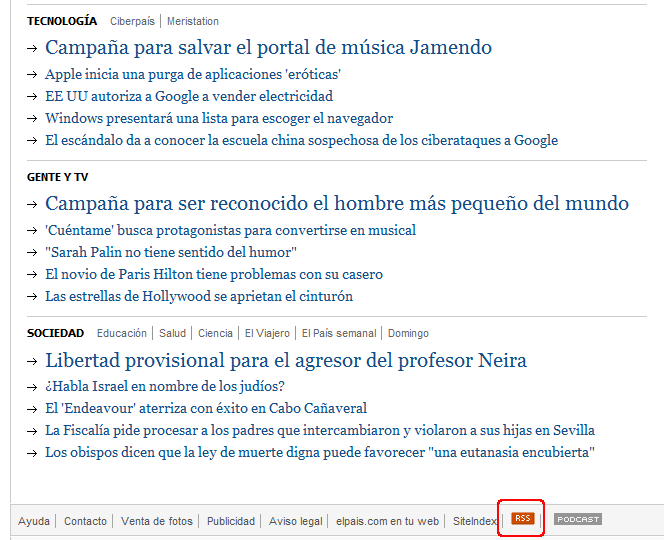The width and height of the screenshot is (664, 540).
Task: Open the Ciberpaís subsection link
Action: (132, 21)
